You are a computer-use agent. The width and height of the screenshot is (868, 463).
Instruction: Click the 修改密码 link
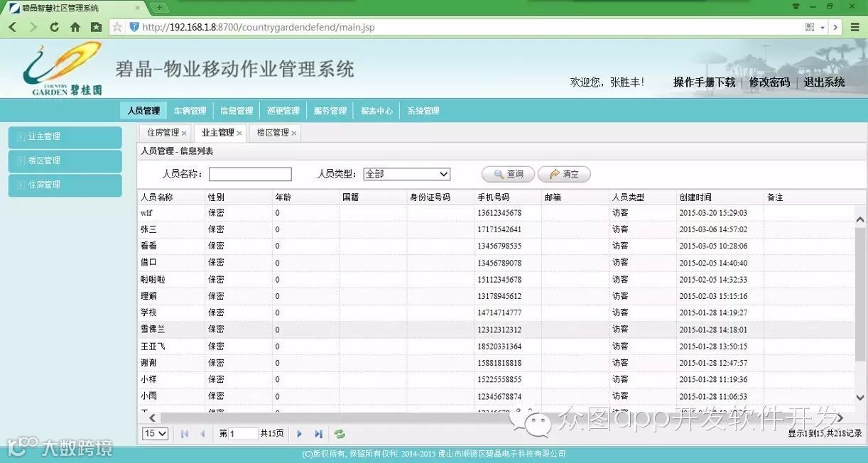tap(769, 82)
